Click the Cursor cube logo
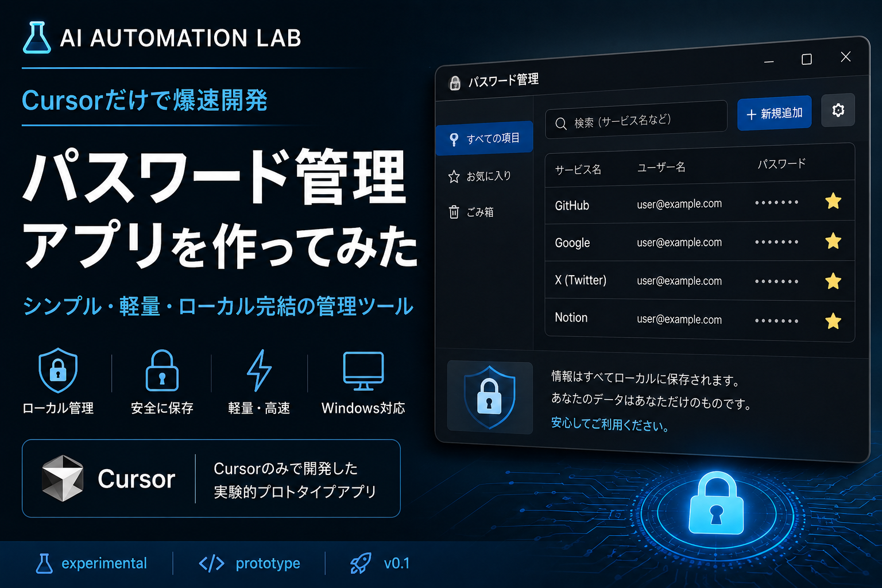The width and height of the screenshot is (882, 588). tap(63, 478)
